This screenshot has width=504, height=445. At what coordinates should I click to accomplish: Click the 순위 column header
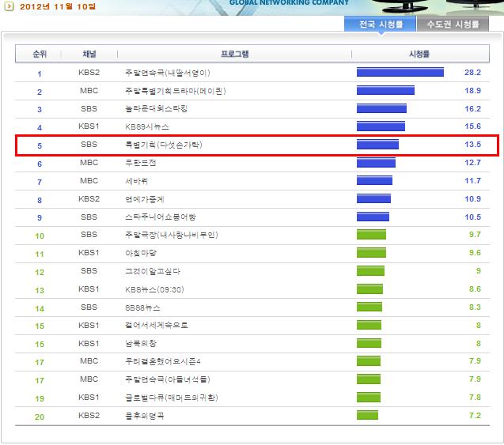pyautogui.click(x=40, y=54)
